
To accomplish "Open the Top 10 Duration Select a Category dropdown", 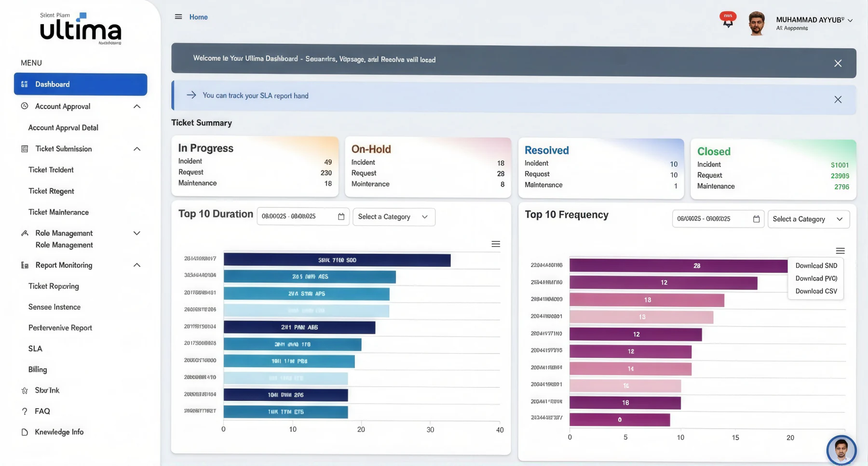I will coord(394,217).
